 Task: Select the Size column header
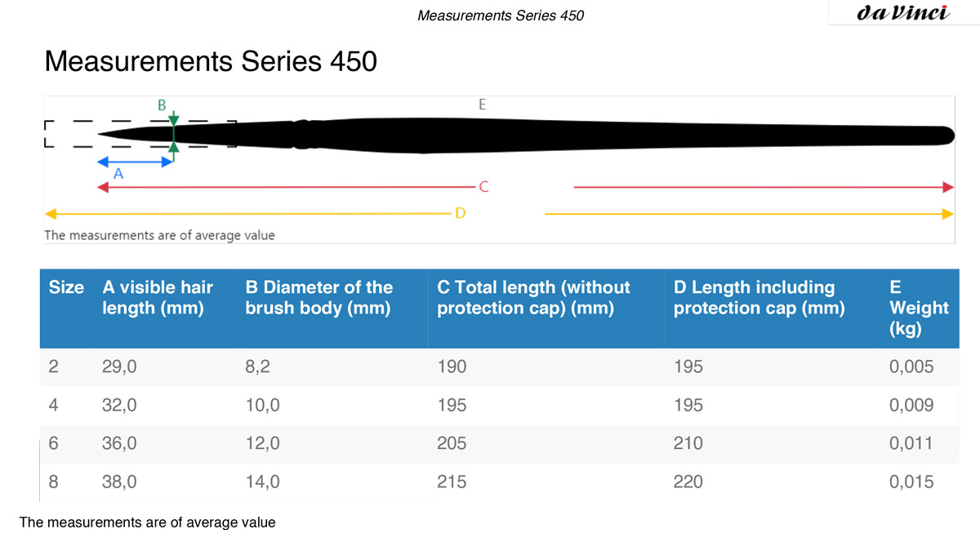point(66,287)
